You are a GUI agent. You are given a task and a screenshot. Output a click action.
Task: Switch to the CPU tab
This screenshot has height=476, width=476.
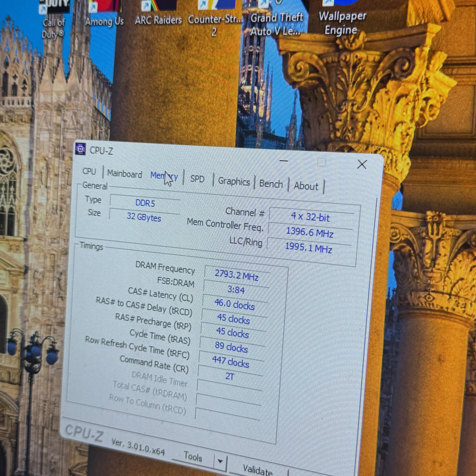click(89, 171)
